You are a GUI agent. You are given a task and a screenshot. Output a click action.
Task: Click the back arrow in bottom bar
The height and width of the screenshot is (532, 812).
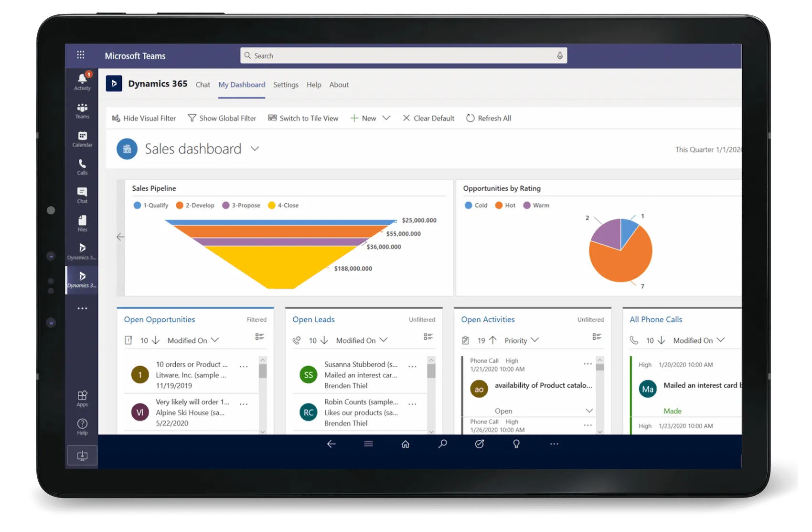(331, 444)
